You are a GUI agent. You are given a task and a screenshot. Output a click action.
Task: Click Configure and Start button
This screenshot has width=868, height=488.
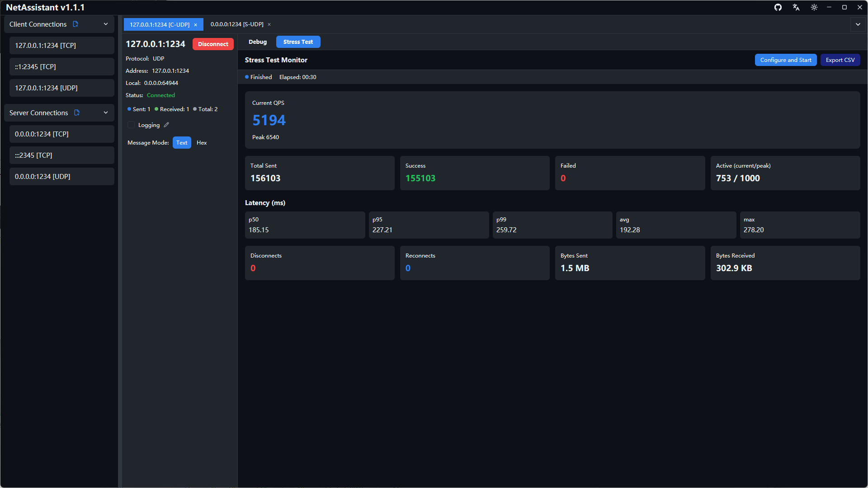(786, 60)
